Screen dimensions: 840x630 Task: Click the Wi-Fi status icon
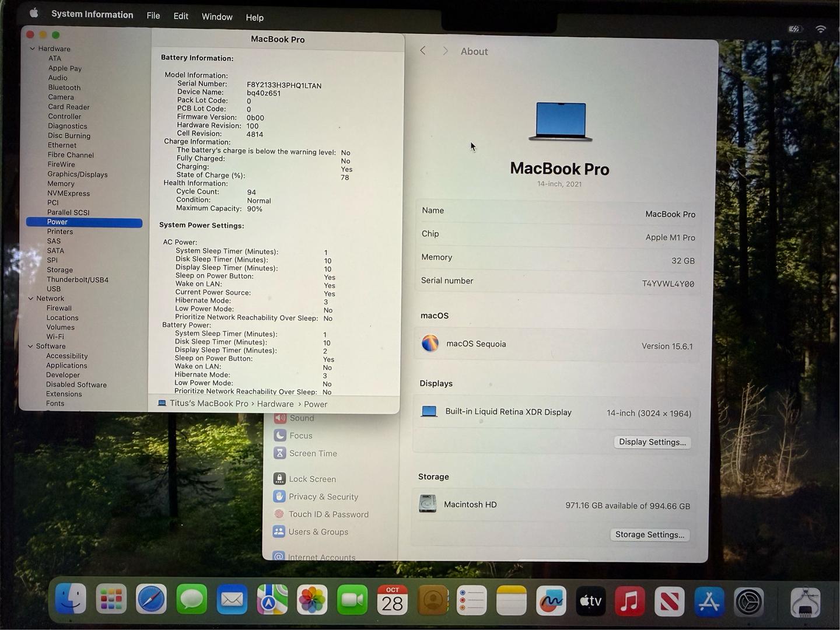[x=820, y=29]
